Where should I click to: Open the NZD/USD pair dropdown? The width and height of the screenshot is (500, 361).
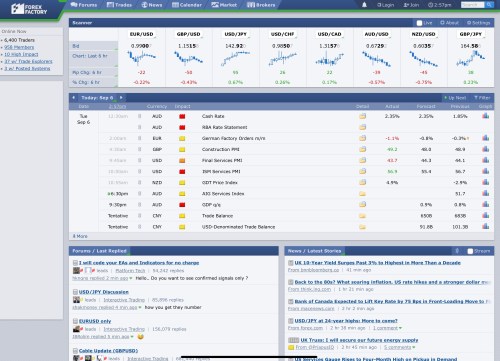tap(424, 34)
